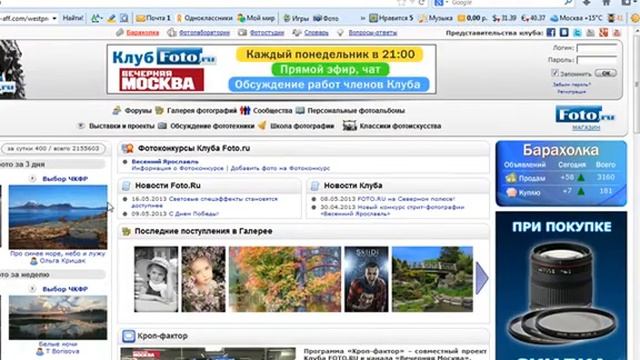Check the dollar exchange rate widget
The image size is (640, 360).
click(504, 18)
